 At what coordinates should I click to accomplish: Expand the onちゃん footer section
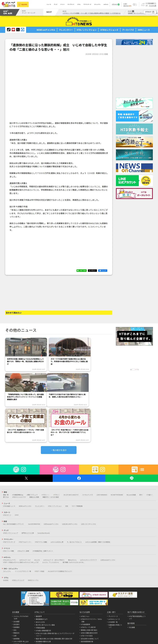7,557
